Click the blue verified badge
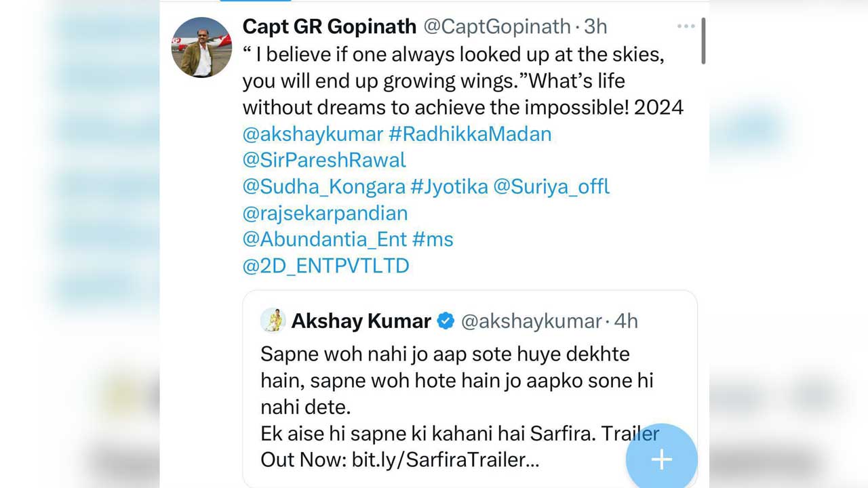This screenshot has width=868, height=488. [446, 321]
